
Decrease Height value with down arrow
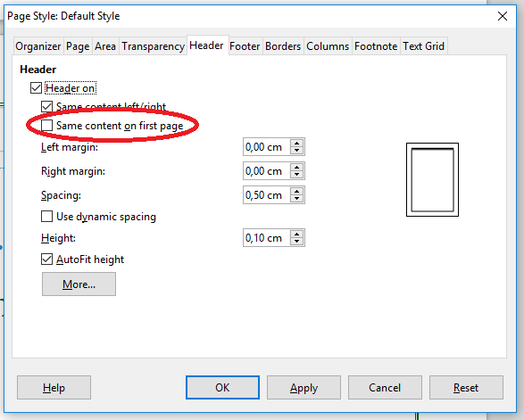(296, 242)
